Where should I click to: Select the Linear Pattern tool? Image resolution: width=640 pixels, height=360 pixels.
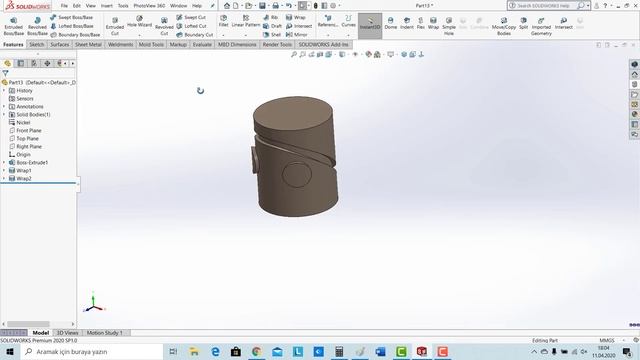(x=246, y=21)
